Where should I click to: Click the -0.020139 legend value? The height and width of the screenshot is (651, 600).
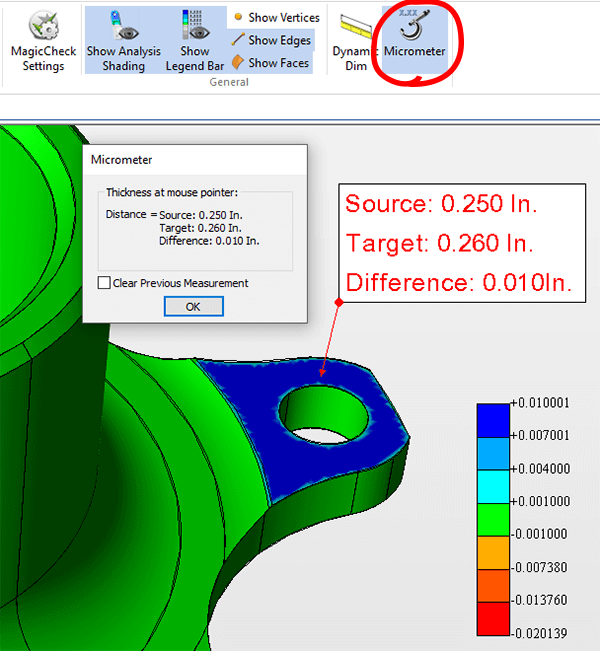pyautogui.click(x=539, y=633)
